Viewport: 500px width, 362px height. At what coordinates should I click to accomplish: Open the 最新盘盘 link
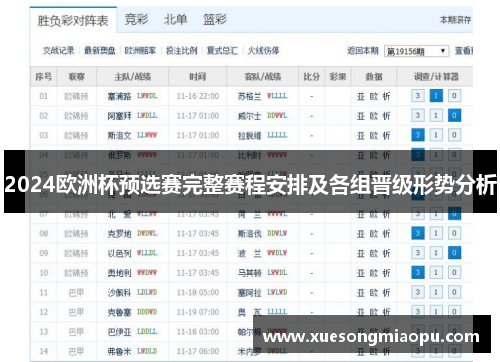click(100, 51)
